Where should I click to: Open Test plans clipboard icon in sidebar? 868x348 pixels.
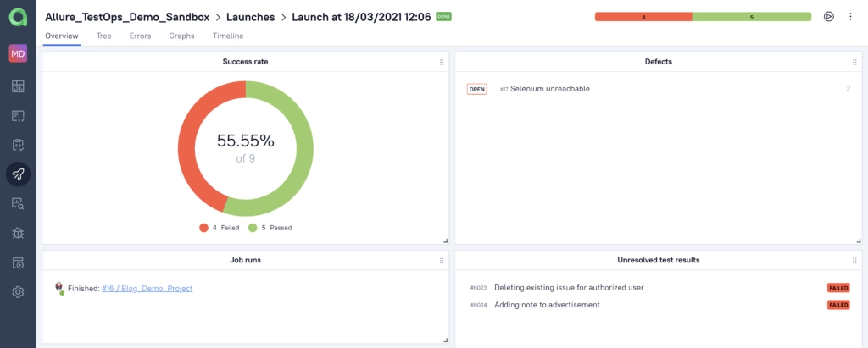[18, 145]
